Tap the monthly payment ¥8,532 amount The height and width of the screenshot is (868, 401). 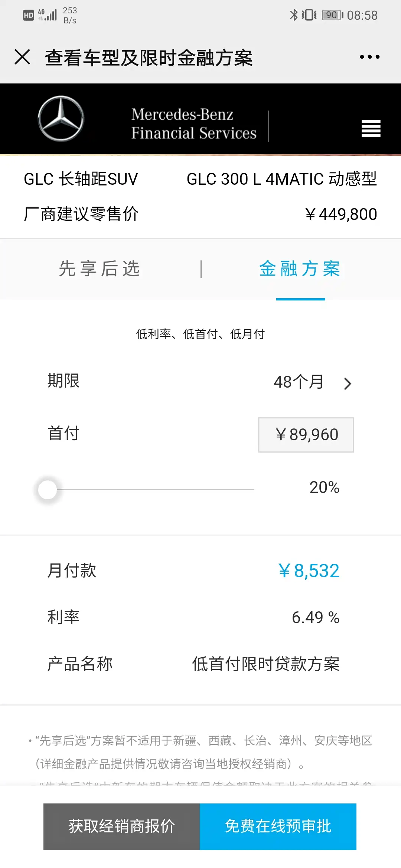click(x=309, y=571)
